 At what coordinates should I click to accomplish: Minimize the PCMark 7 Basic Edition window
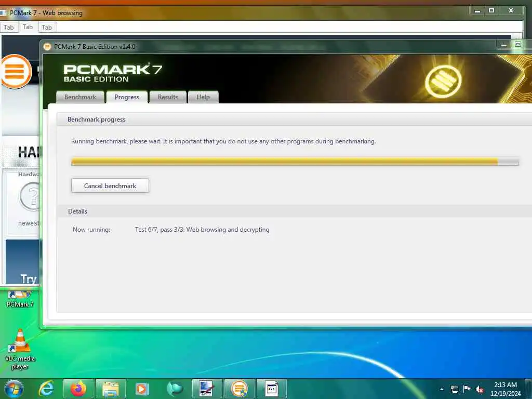(x=504, y=45)
